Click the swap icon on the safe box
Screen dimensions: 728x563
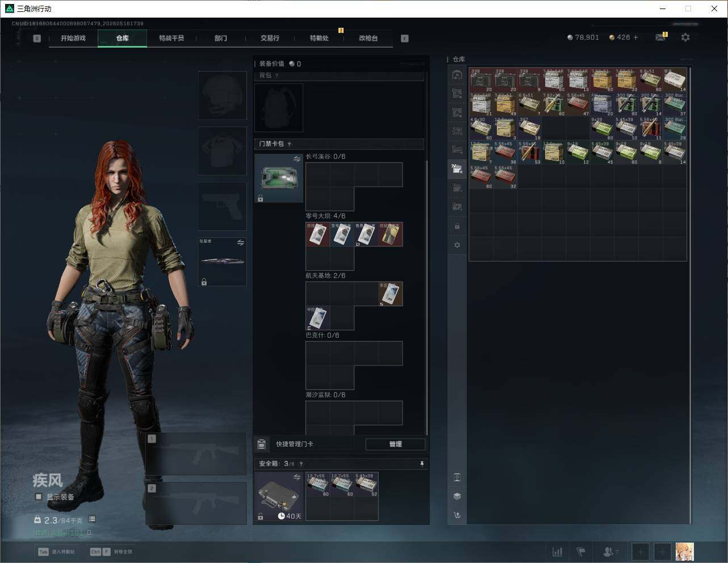297,477
